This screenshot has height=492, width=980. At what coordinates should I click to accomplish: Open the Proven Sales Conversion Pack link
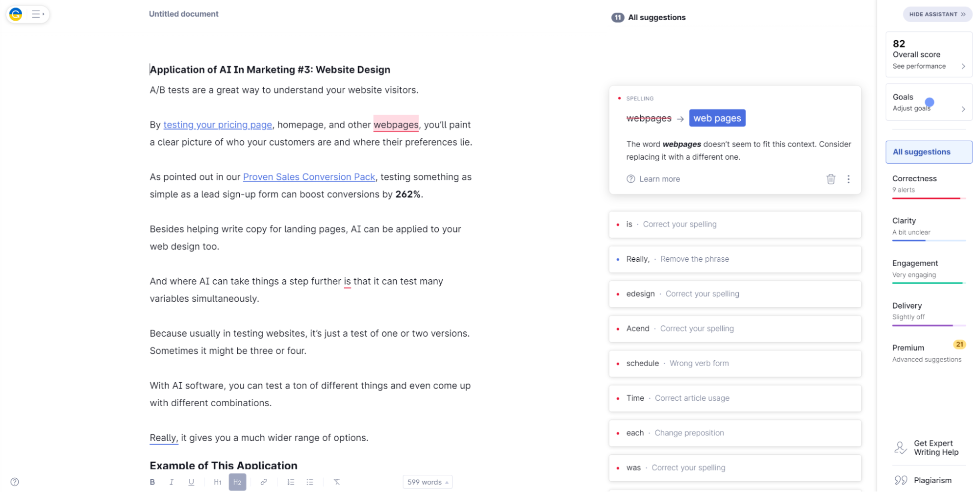[309, 177]
